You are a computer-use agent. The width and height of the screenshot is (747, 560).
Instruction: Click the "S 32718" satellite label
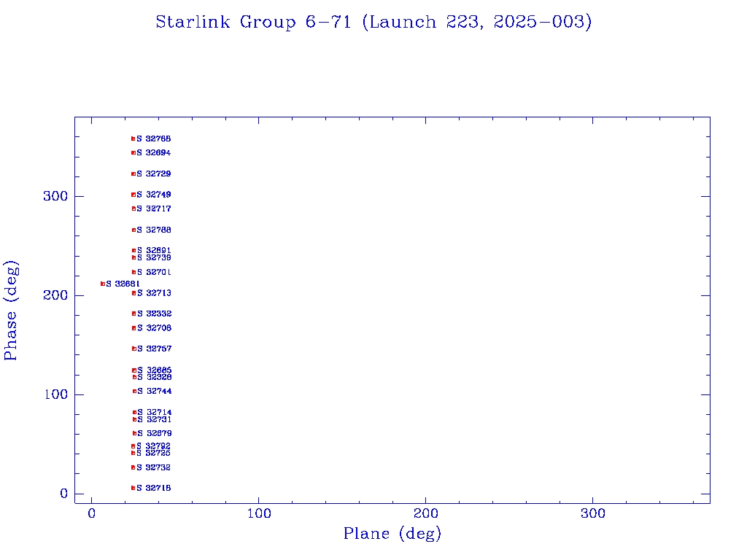click(x=153, y=488)
